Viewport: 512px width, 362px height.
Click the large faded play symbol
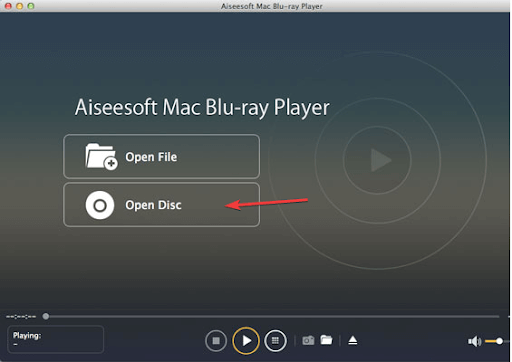[x=381, y=160]
